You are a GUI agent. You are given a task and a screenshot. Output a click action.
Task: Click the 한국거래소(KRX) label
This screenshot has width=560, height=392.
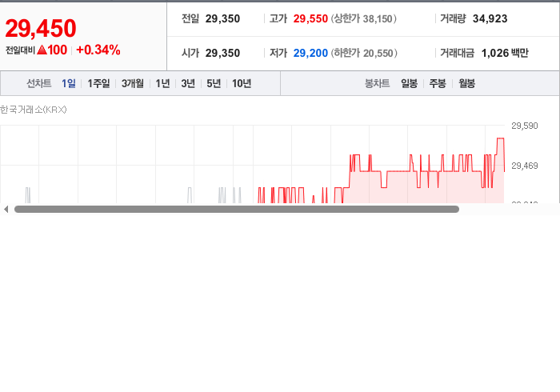pos(34,110)
